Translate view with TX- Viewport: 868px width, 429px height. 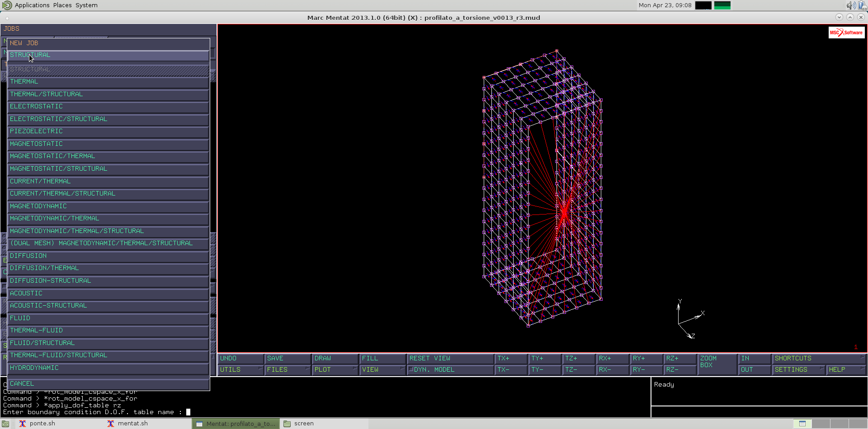pos(511,370)
